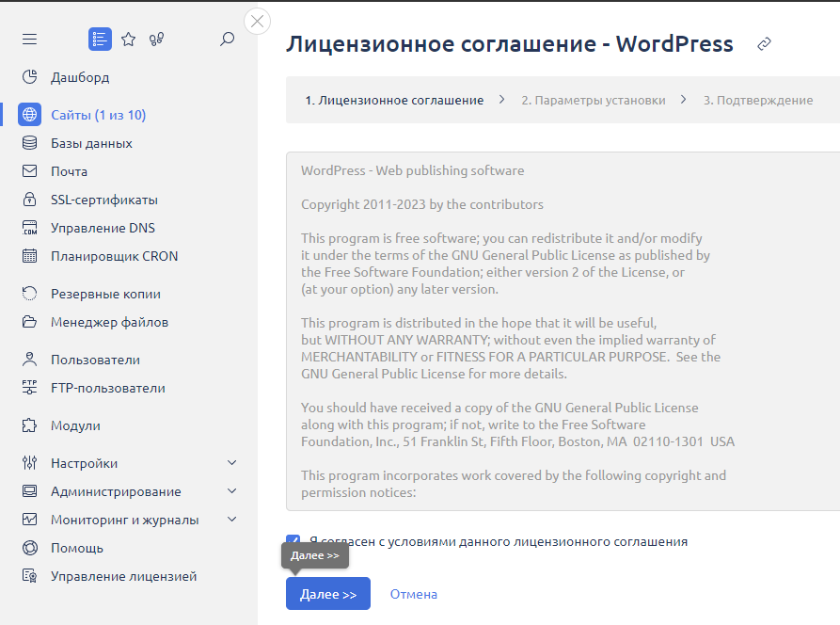
Task: Open favorites star icon
Action: (129, 40)
